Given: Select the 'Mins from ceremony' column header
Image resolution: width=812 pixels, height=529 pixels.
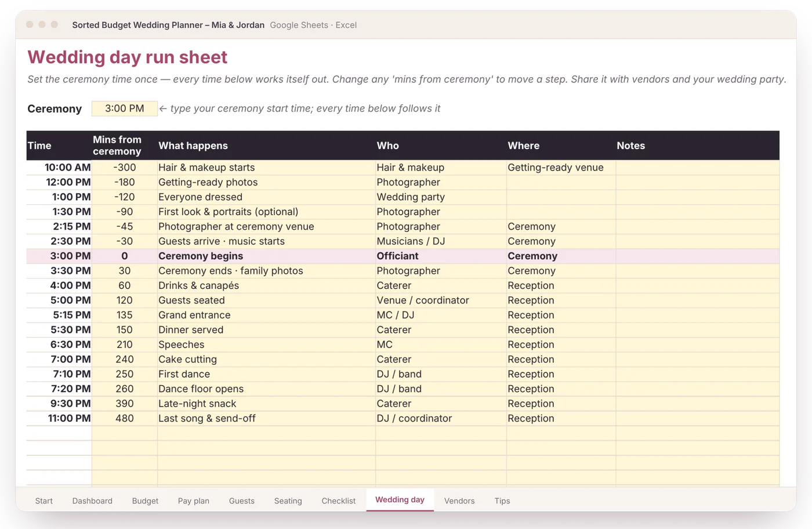Looking at the screenshot, I should coord(125,146).
